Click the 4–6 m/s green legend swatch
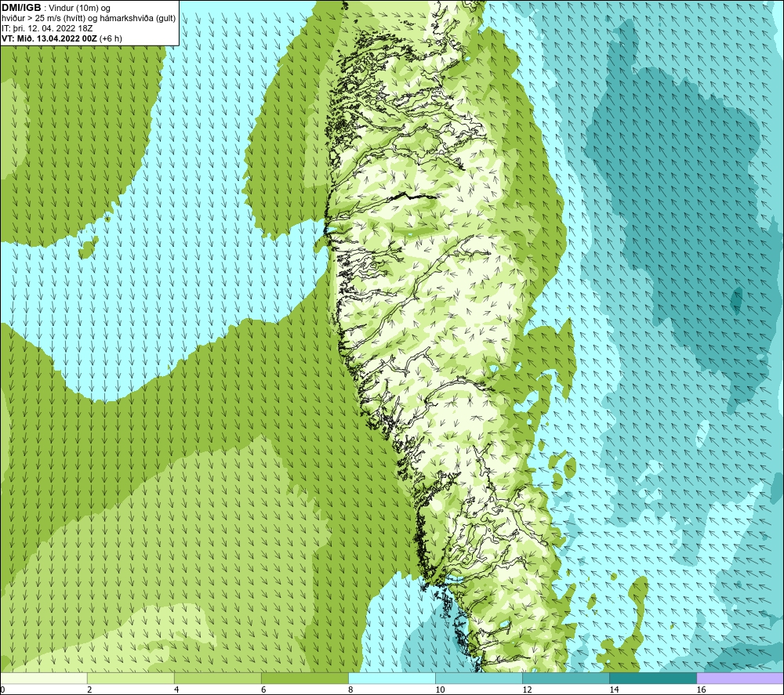This screenshot has height=695, width=784. (x=218, y=678)
